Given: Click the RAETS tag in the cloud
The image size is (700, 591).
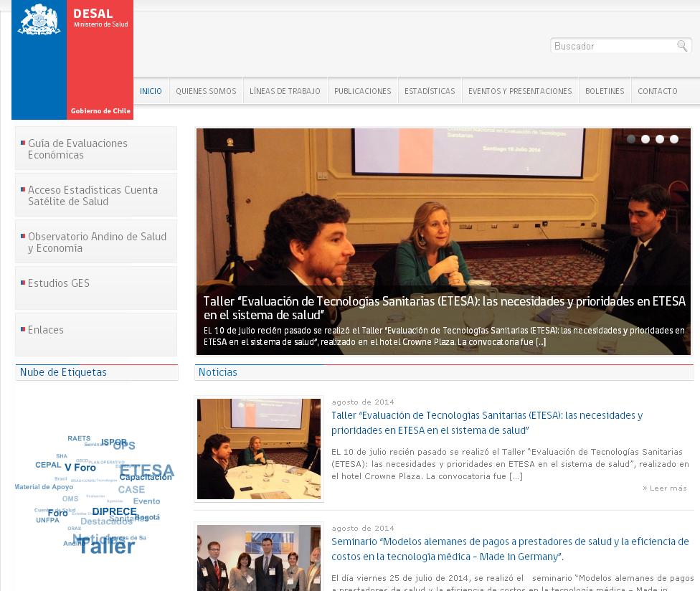Looking at the screenshot, I should click(79, 438).
